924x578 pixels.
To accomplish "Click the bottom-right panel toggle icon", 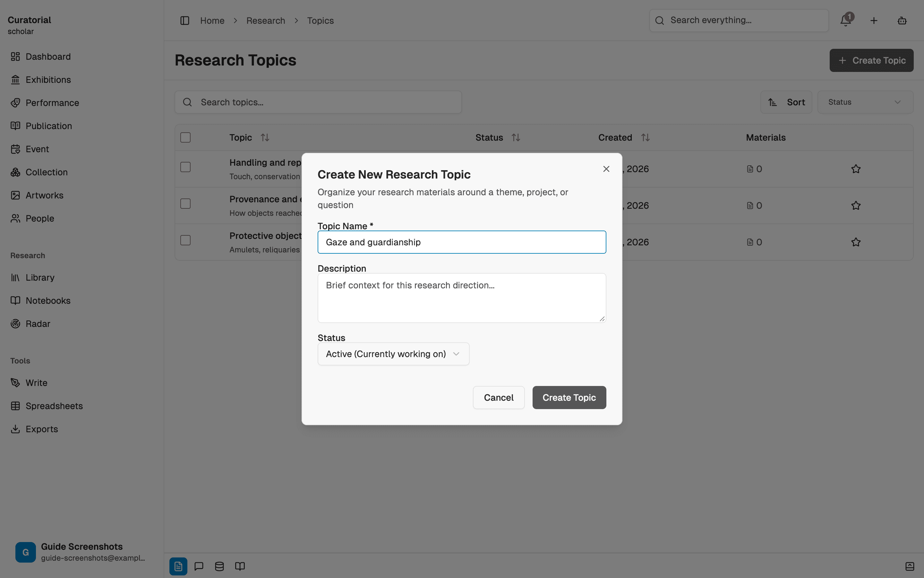I will click(910, 566).
